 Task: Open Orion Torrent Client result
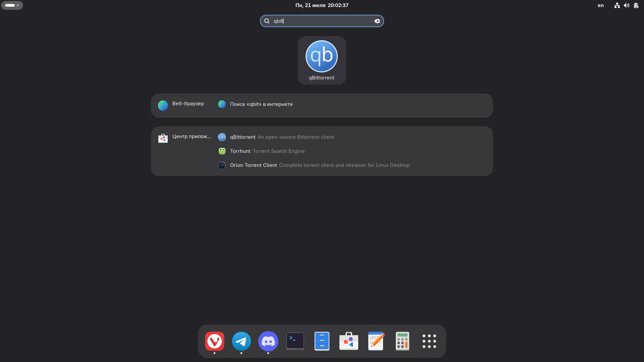(353, 165)
